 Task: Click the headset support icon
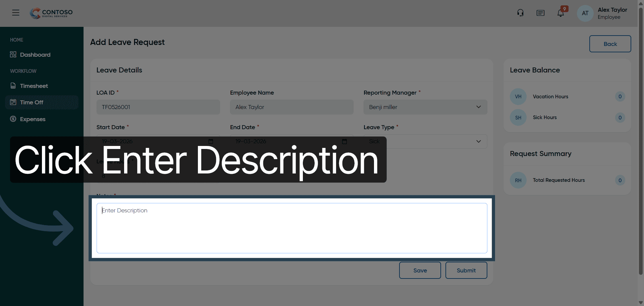coord(520,13)
